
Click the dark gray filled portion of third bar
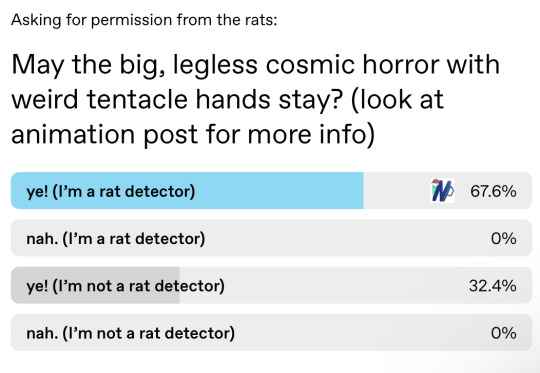(95, 285)
